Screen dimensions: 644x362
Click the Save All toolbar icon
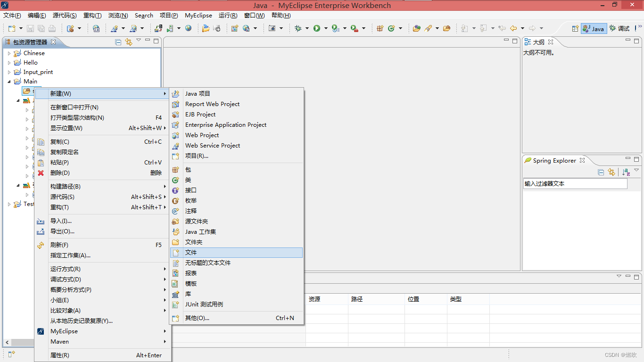(x=41, y=29)
